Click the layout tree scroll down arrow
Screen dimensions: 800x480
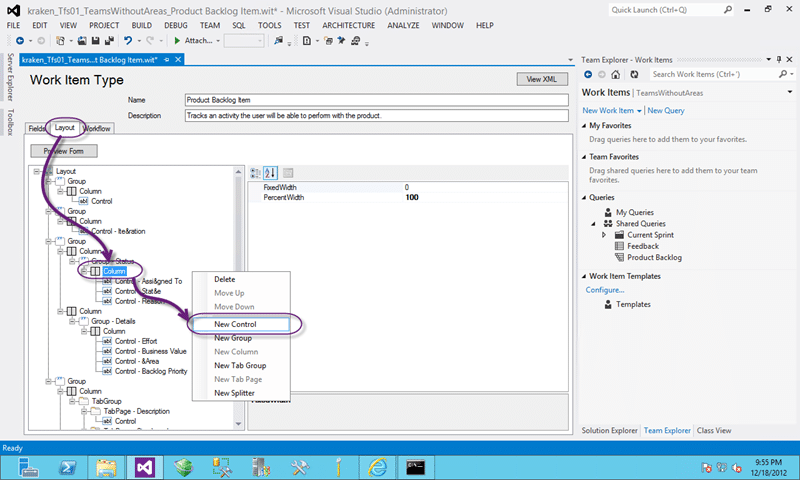[238, 424]
